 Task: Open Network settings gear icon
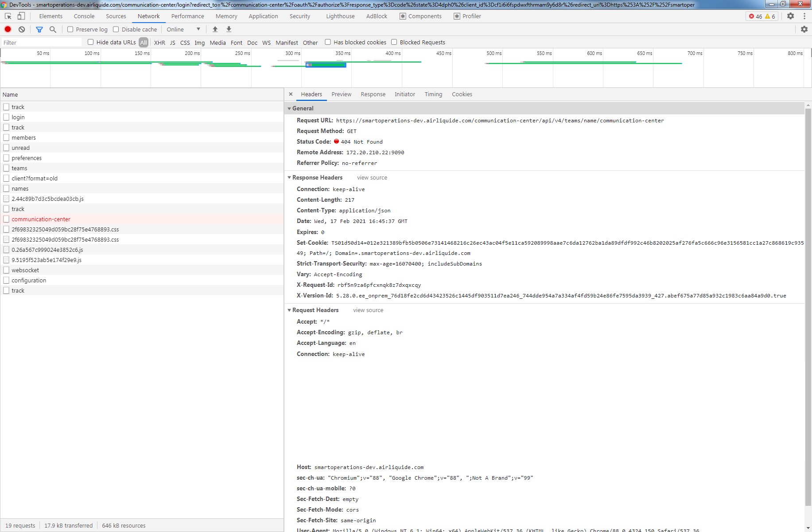[804, 29]
